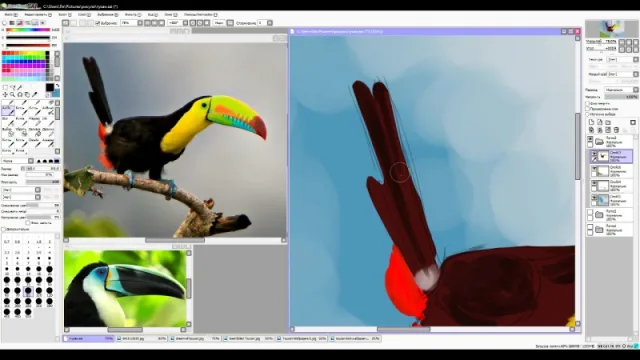640x360 pixels.
Task: Open the layer blending mode dropdown
Action: [636, 90]
